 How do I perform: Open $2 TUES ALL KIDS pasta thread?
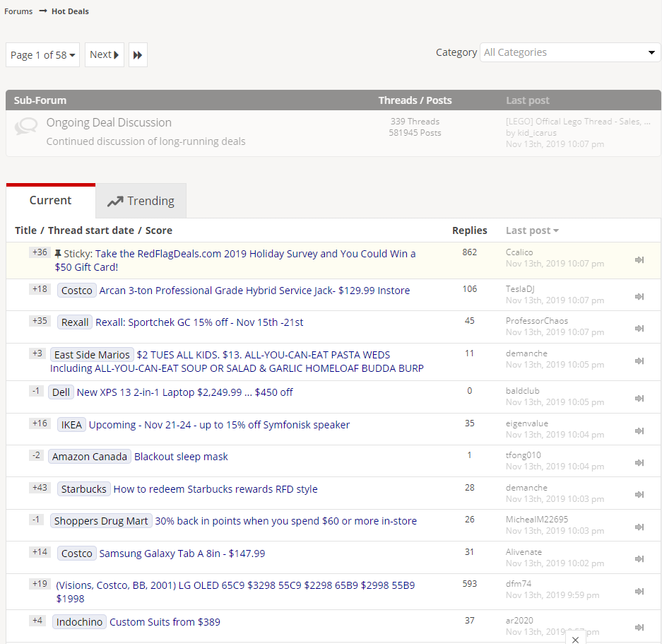point(237,361)
